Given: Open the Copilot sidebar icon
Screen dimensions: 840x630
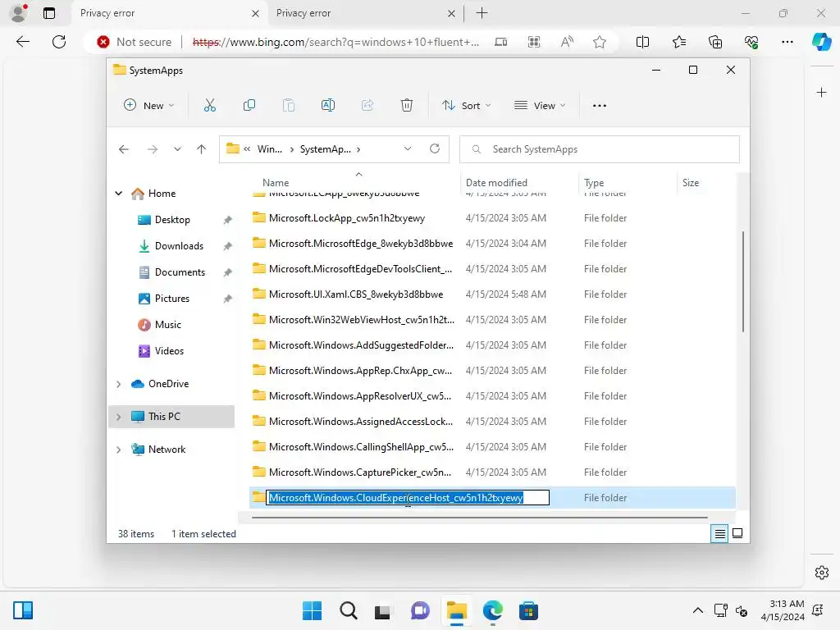Looking at the screenshot, I should [821, 42].
